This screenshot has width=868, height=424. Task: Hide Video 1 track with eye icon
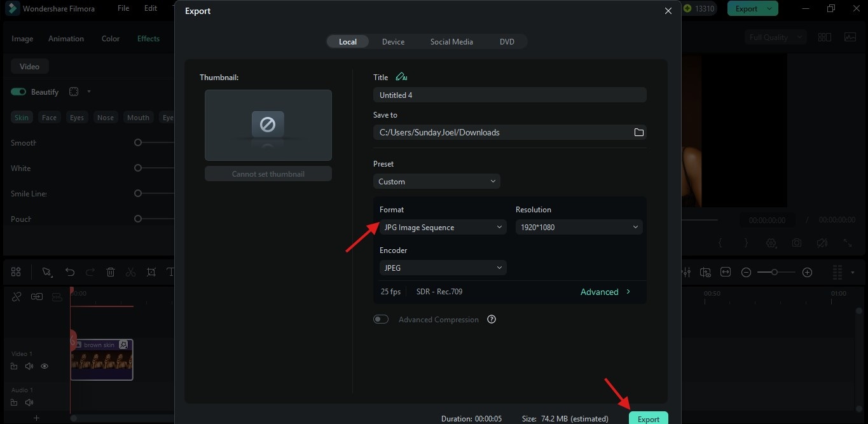pos(45,366)
